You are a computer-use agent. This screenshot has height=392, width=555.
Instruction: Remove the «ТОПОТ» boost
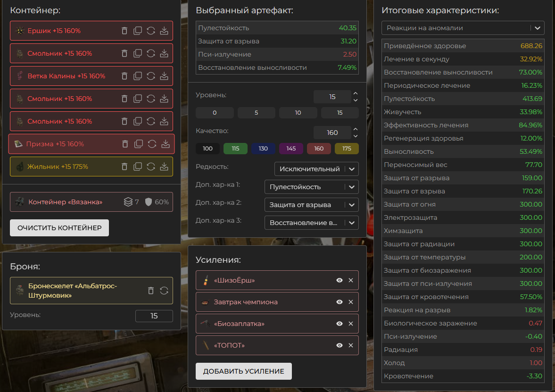[x=350, y=346]
